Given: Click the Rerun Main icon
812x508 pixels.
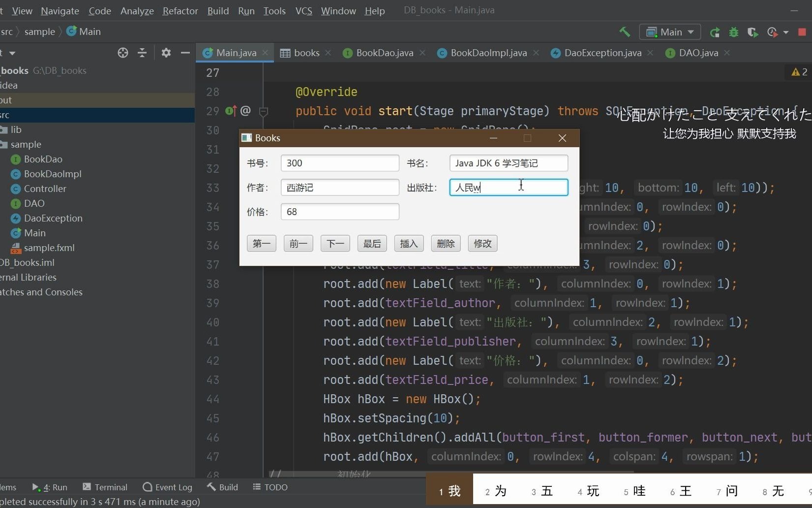Looking at the screenshot, I should [715, 32].
